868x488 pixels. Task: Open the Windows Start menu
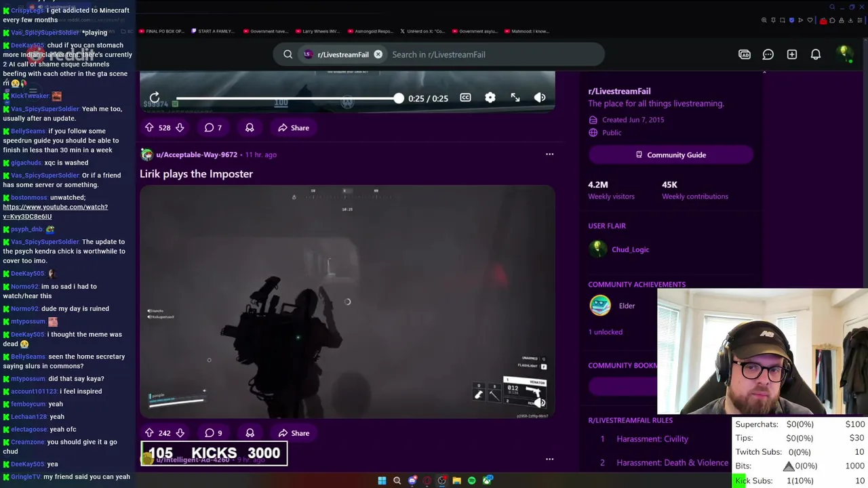tap(382, 481)
